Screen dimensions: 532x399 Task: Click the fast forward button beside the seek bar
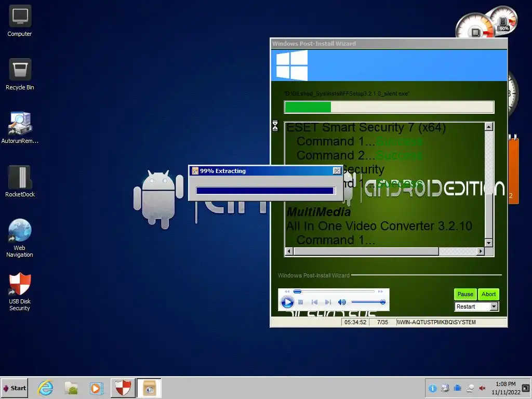[x=380, y=291]
